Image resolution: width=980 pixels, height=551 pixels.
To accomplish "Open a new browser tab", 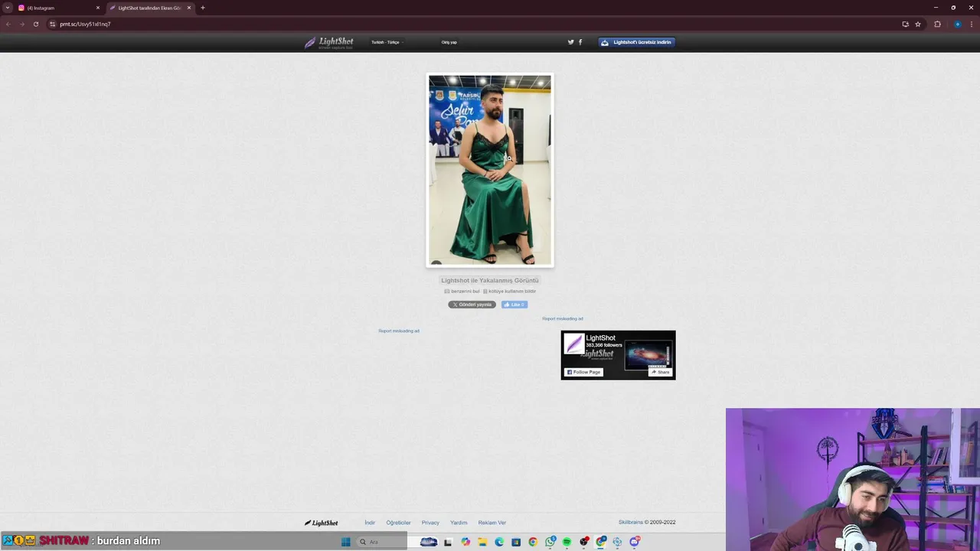I will [x=203, y=8].
